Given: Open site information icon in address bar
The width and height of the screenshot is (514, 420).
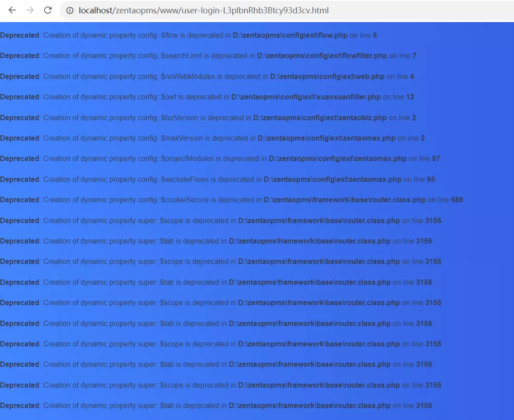Looking at the screenshot, I should 70,11.
